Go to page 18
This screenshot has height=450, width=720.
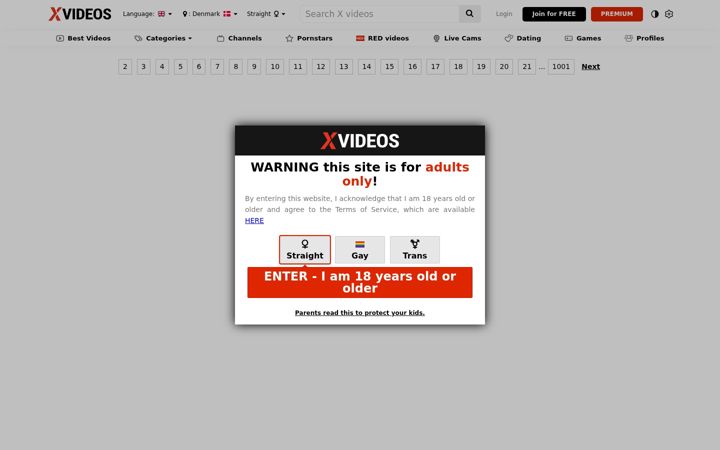click(x=458, y=67)
